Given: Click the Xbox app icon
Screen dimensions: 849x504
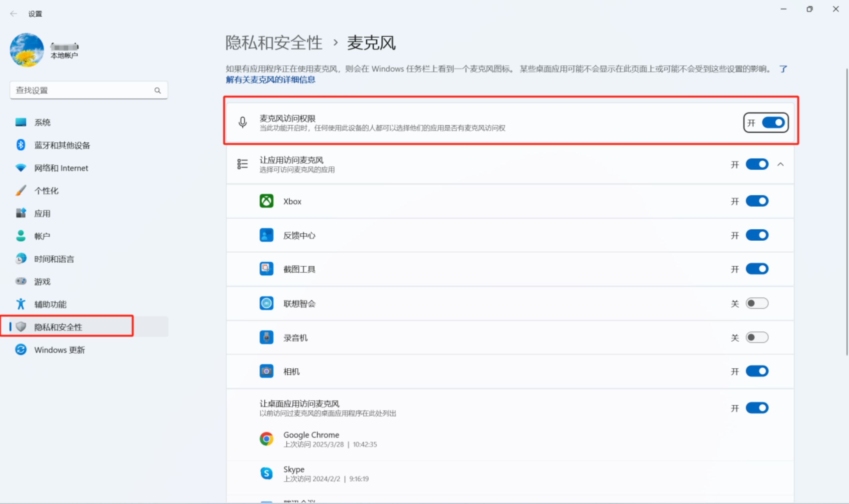Looking at the screenshot, I should tap(266, 201).
